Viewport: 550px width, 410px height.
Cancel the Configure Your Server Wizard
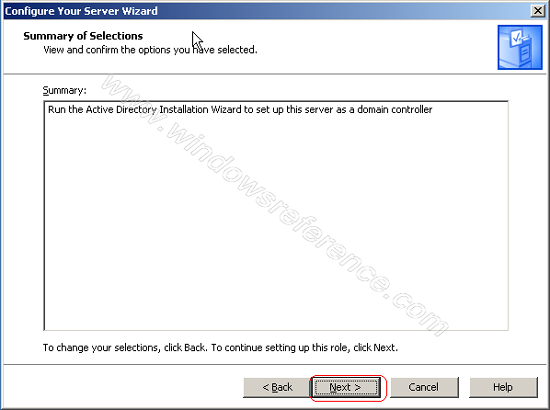click(x=424, y=387)
